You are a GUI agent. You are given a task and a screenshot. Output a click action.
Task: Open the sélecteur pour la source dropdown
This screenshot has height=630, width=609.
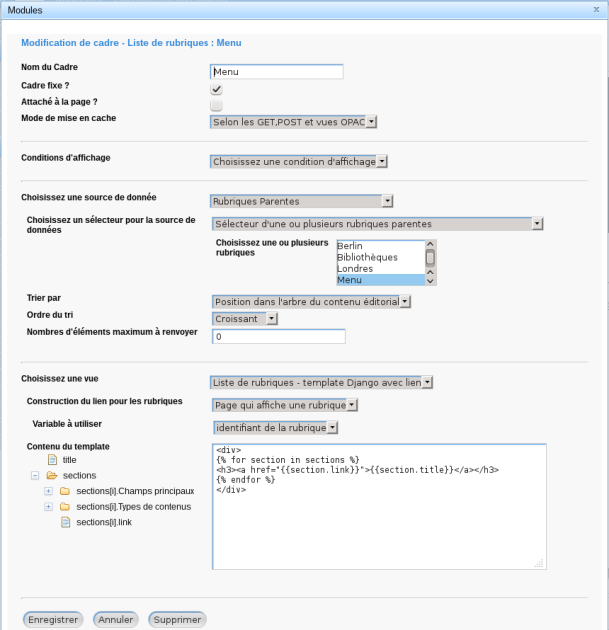click(378, 224)
